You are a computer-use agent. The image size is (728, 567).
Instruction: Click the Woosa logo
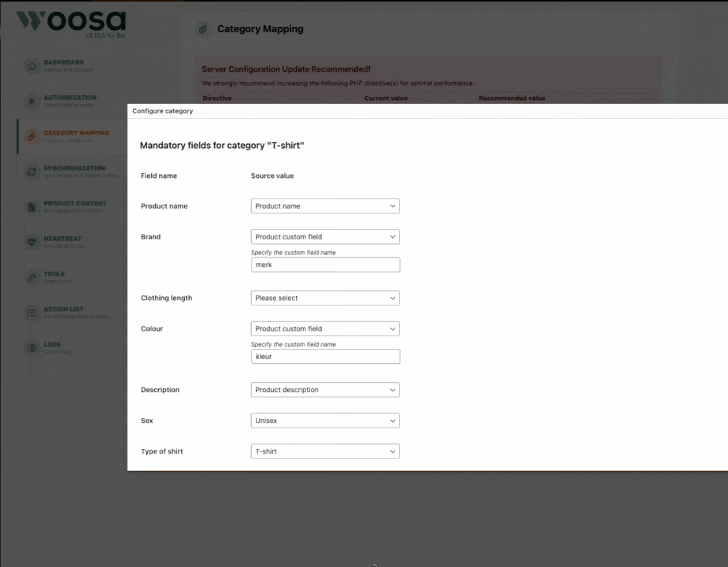point(71,22)
